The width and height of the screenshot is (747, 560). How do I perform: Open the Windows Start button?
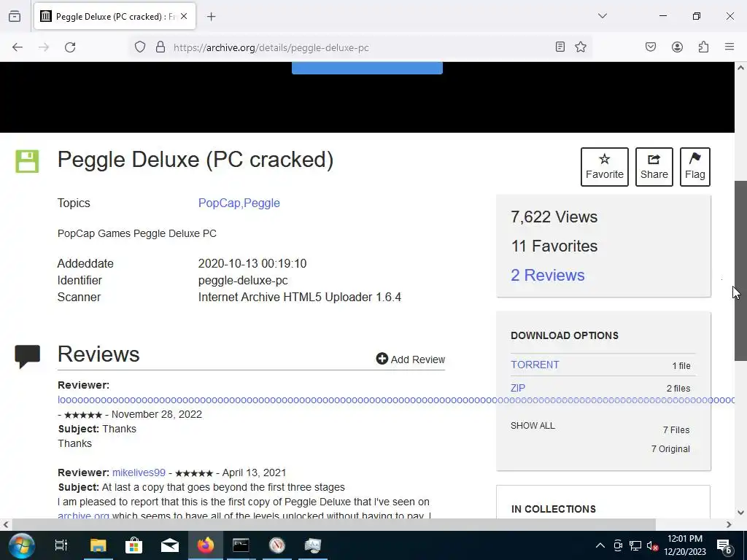pyautogui.click(x=21, y=545)
